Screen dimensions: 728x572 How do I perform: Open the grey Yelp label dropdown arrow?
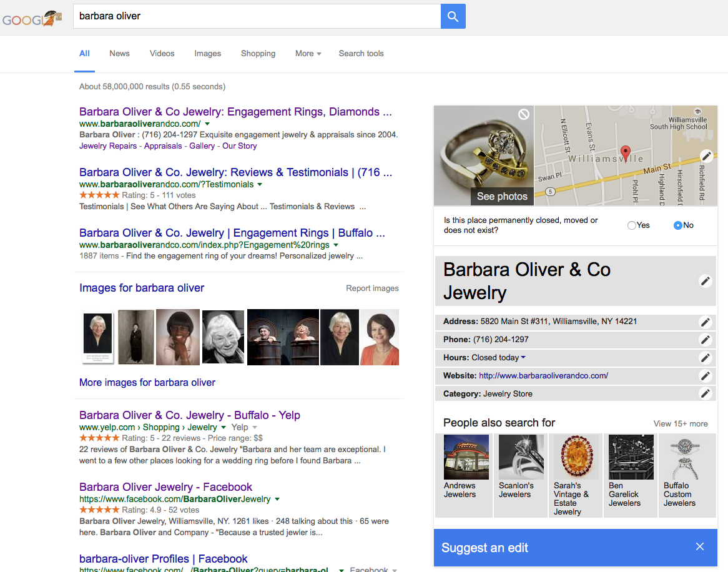(255, 427)
